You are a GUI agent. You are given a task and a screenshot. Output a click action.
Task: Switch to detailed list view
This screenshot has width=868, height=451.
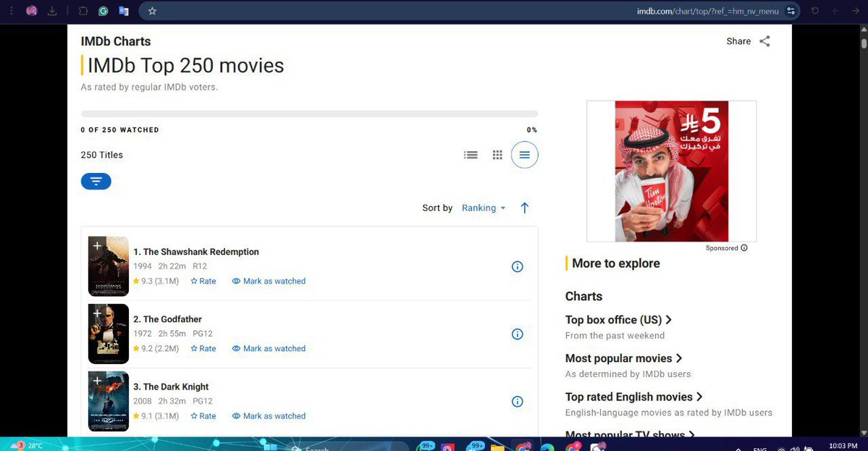point(471,155)
